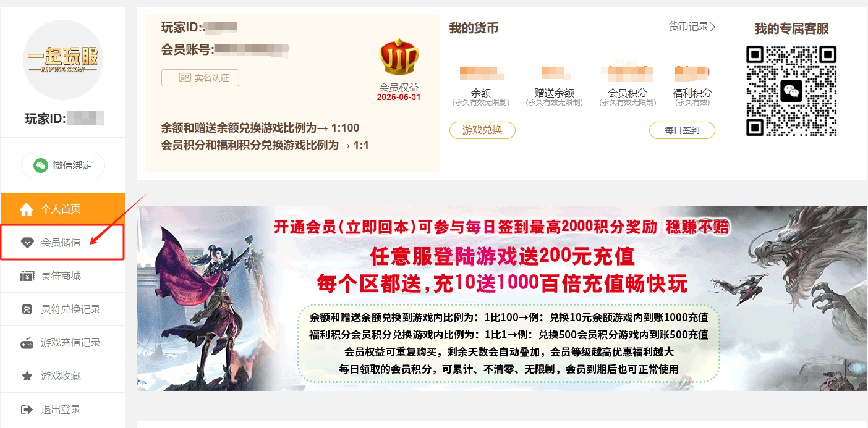868x428 pixels.
Task: Click the ID card icon in 实名认证
Action: click(x=184, y=78)
